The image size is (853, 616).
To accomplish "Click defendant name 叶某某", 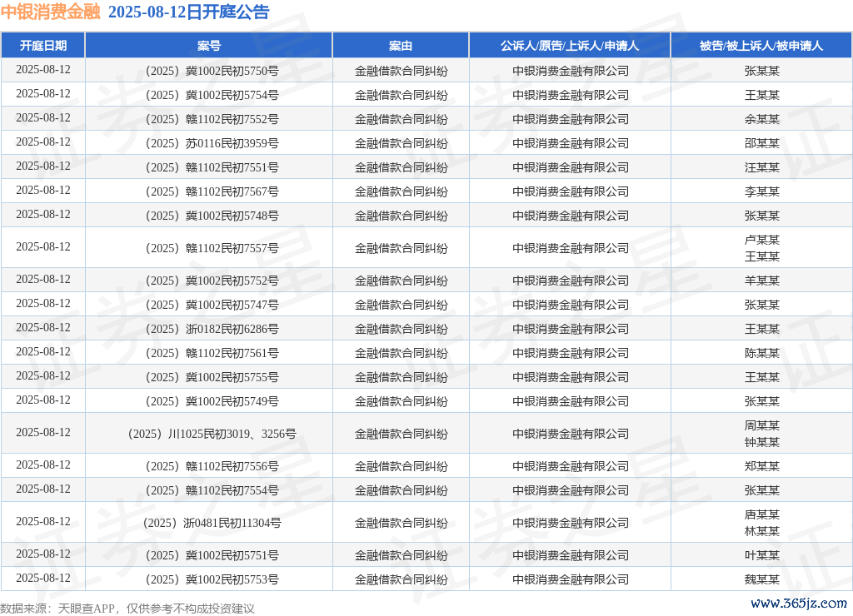I will point(761,556).
